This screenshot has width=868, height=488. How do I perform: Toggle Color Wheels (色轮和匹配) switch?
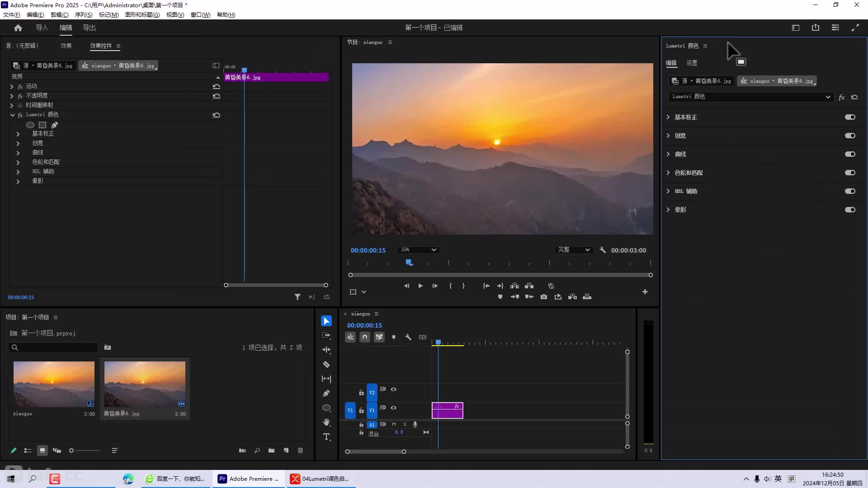850,173
